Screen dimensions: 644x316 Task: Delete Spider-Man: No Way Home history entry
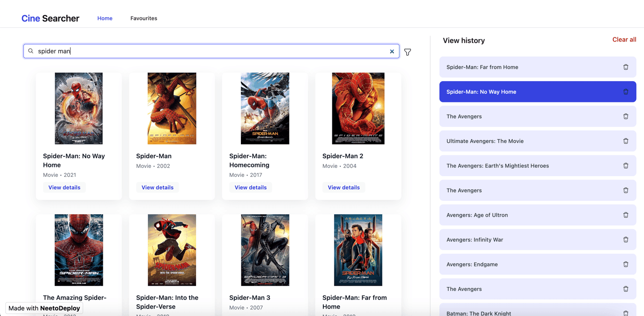click(626, 91)
